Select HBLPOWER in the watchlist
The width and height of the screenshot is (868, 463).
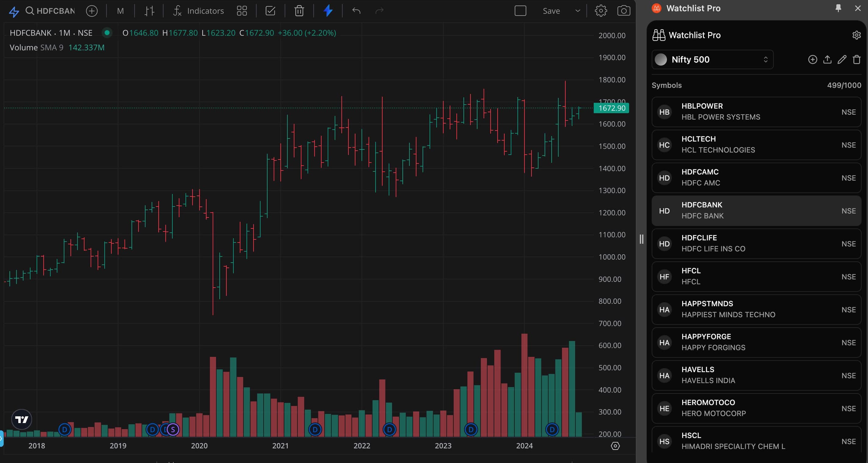pos(756,112)
